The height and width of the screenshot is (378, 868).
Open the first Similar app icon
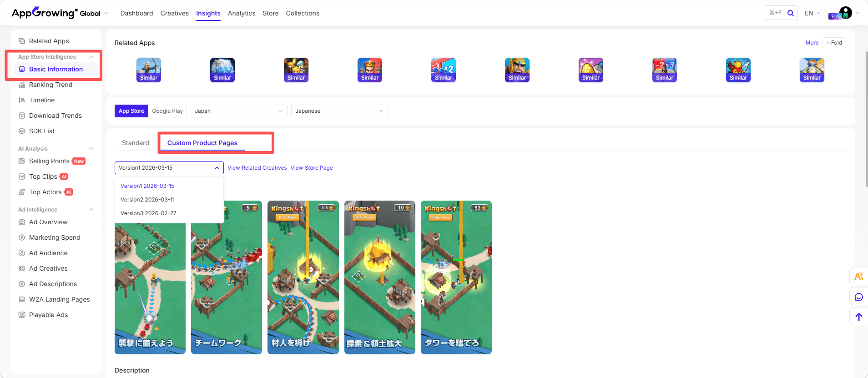click(149, 70)
